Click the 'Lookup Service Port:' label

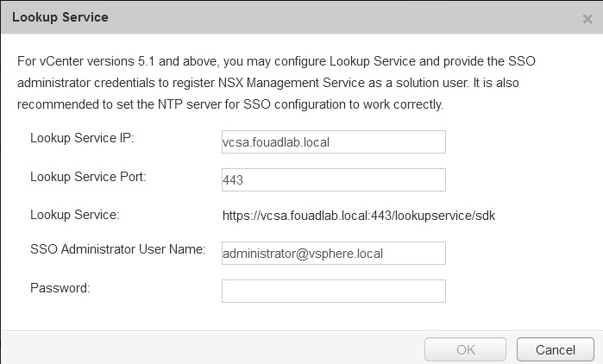tap(88, 176)
